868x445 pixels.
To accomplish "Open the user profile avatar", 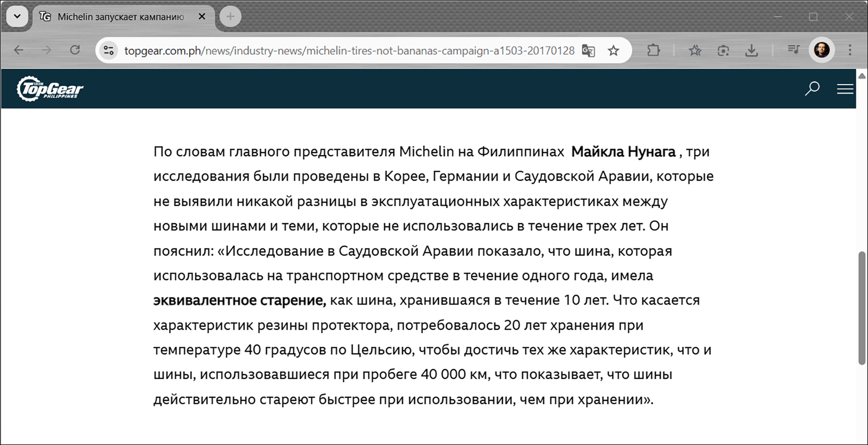I will click(x=822, y=50).
